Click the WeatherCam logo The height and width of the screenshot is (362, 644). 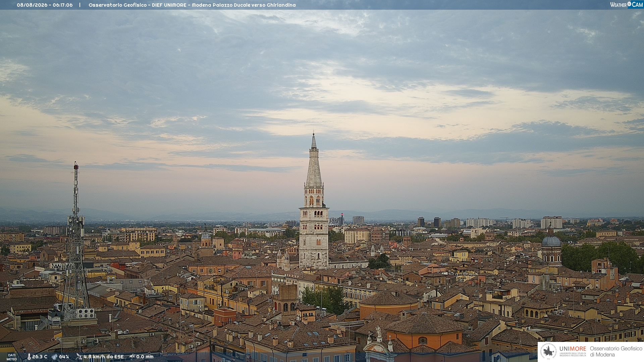[x=627, y=5]
